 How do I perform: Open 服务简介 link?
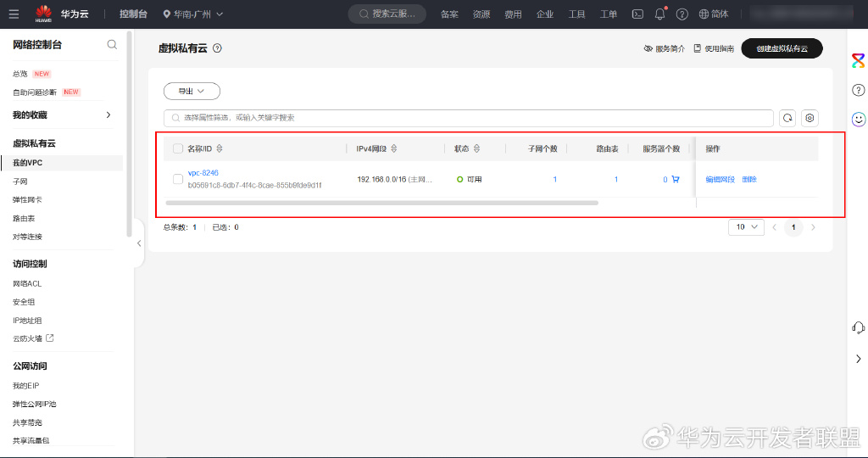point(665,48)
